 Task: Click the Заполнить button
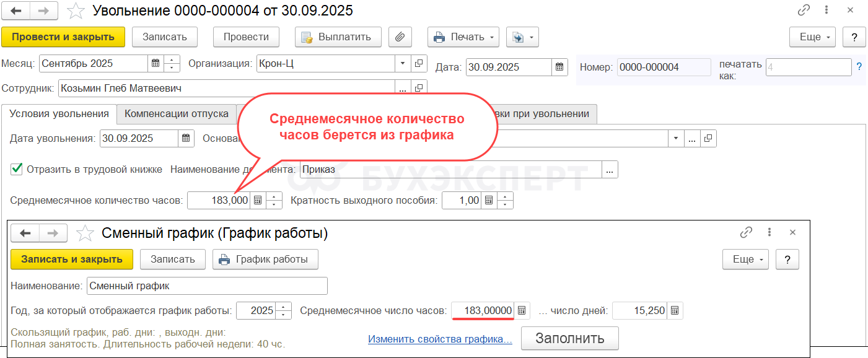570,339
